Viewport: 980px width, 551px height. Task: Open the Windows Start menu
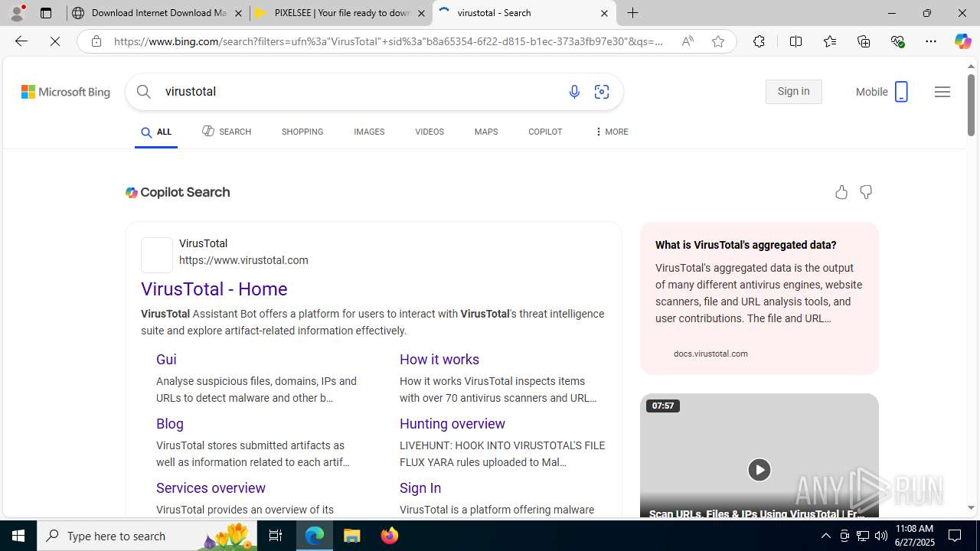click(18, 536)
